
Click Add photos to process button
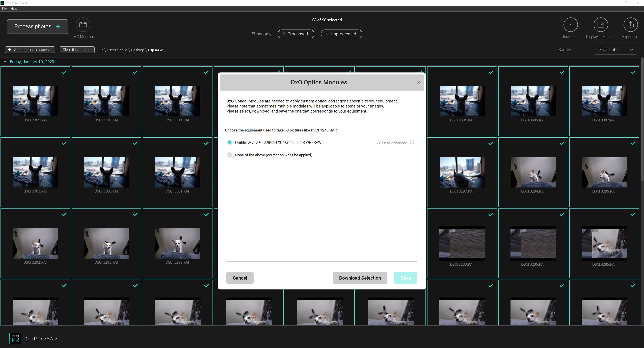pos(30,50)
